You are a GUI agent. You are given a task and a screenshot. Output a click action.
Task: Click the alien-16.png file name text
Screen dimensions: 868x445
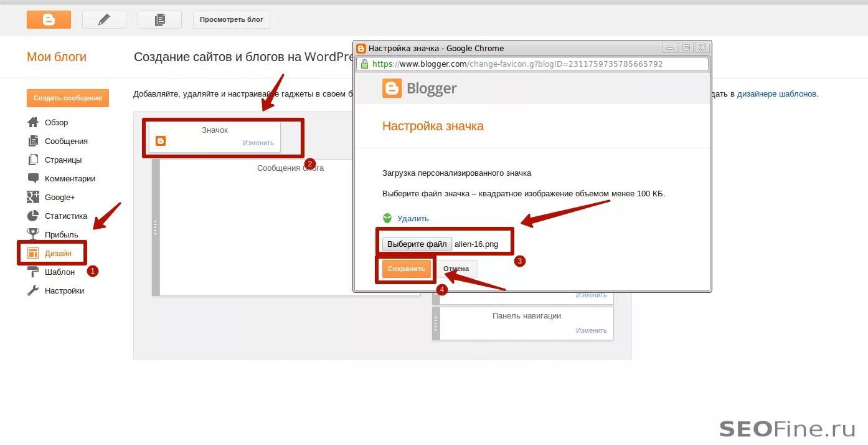476,244
